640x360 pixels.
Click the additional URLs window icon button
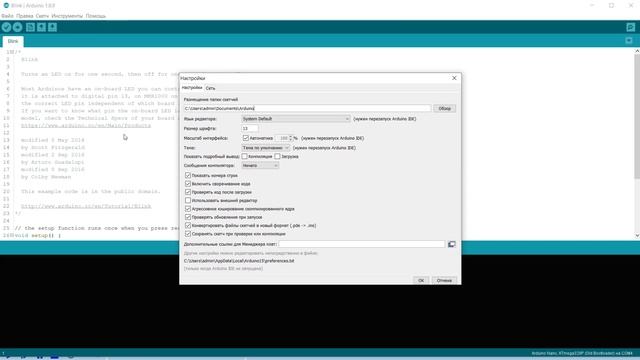pyautogui.click(x=451, y=244)
